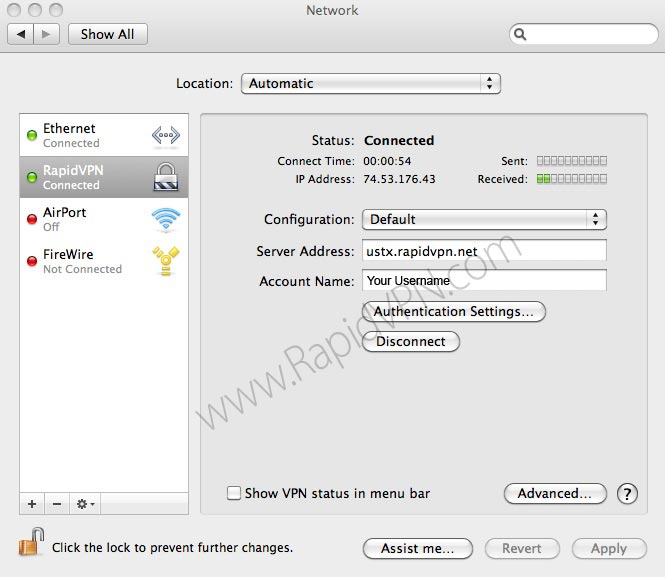Open the Advanced settings
This screenshot has width=665, height=577.
pos(555,493)
